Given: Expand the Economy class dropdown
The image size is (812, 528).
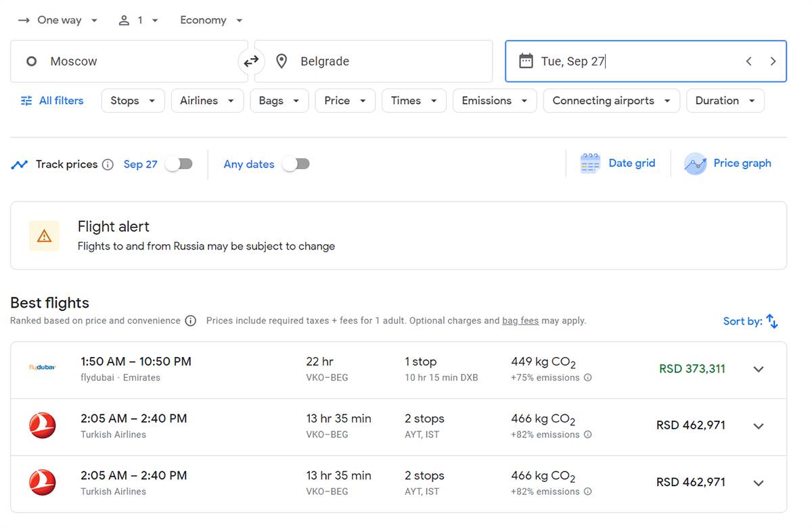Looking at the screenshot, I should pyautogui.click(x=211, y=20).
